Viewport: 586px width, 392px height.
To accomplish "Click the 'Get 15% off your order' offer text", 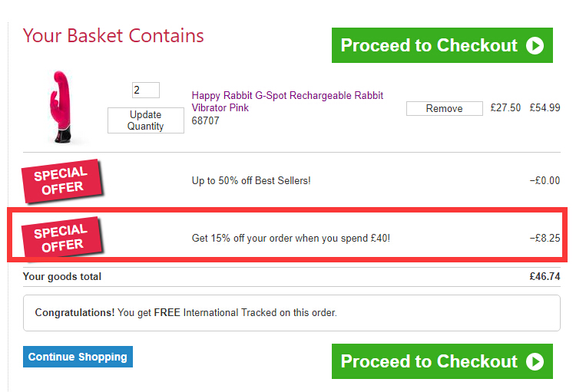I will coord(290,238).
